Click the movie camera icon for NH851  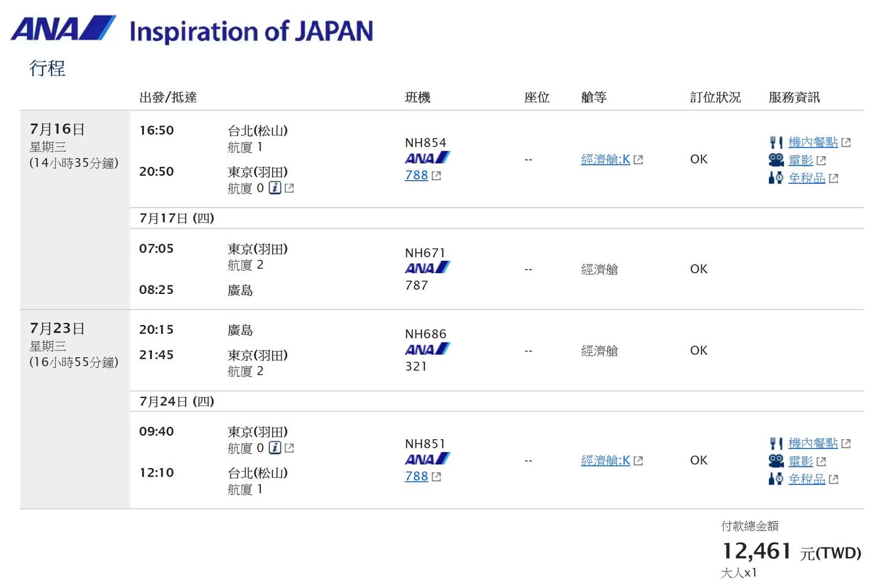click(776, 461)
